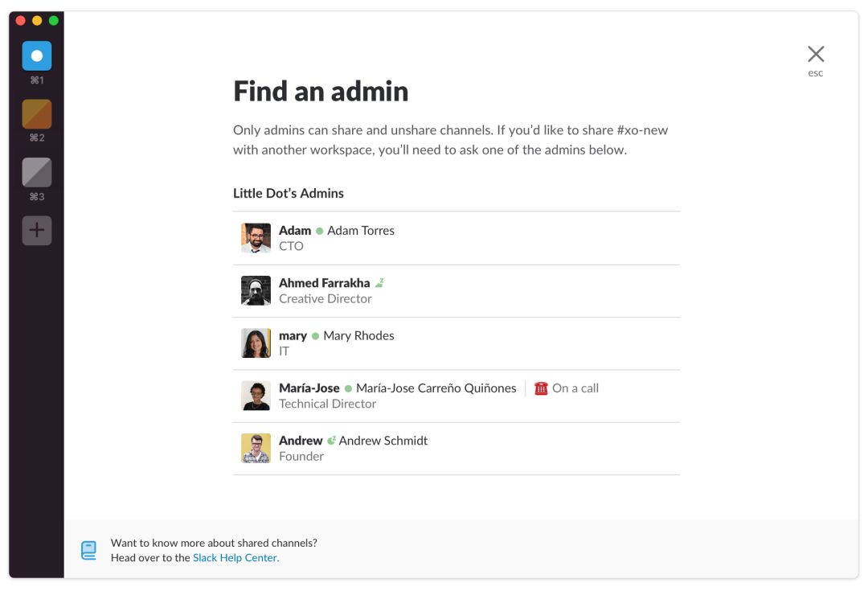The image size is (868, 591).
Task: Click Mary Rhodes' profile picture
Action: 256,343
